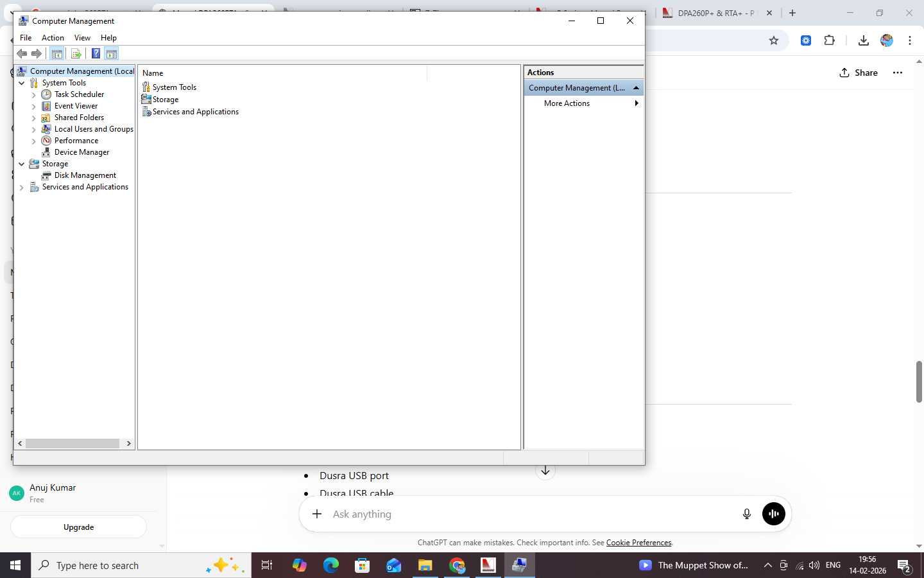The height and width of the screenshot is (578, 924).
Task: Click the tree pane horizontal scrollbar thumb
Action: point(72,443)
